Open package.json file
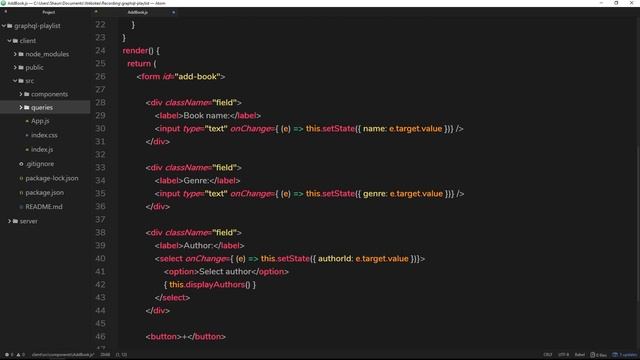 44,192
